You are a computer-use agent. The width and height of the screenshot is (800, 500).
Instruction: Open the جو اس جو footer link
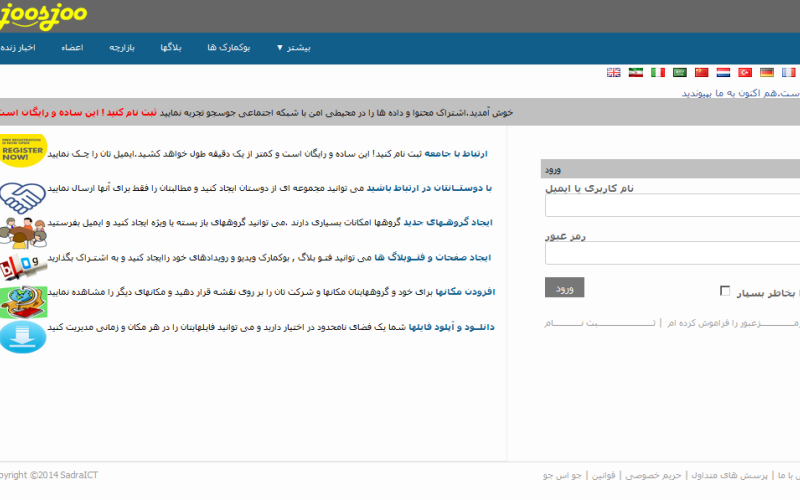click(562, 476)
